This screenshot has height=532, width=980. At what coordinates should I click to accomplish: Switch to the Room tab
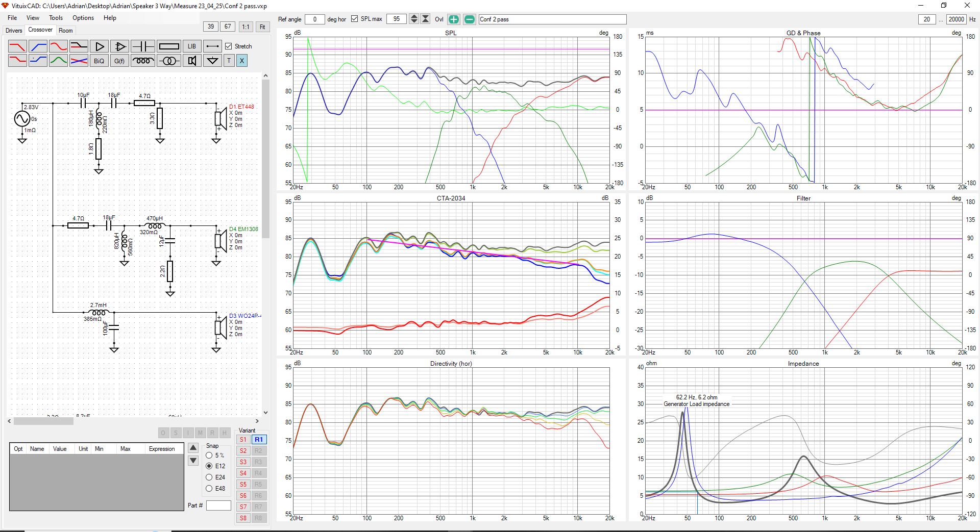tap(66, 31)
